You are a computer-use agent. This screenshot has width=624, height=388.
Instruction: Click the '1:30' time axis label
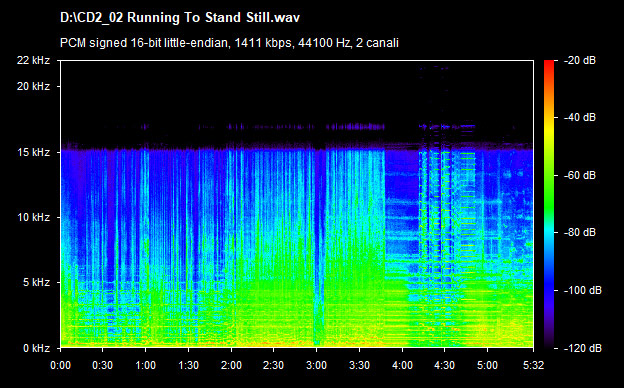188,365
